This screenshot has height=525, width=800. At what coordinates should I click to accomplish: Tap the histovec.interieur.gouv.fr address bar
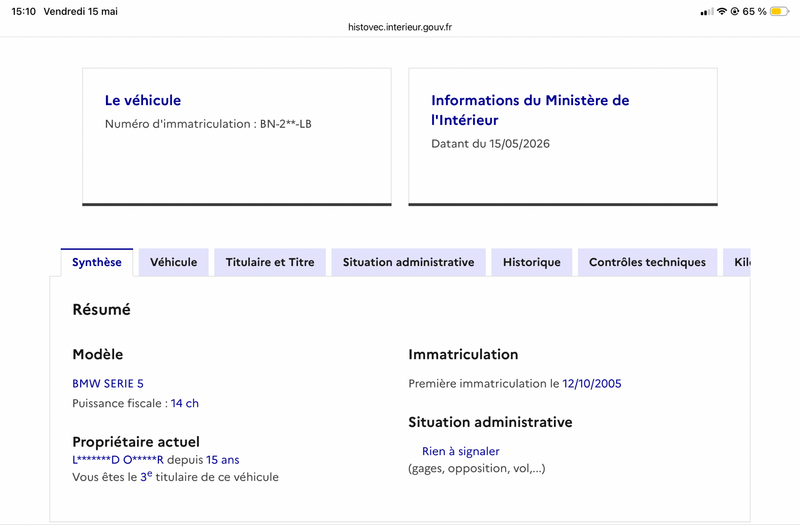[400, 27]
